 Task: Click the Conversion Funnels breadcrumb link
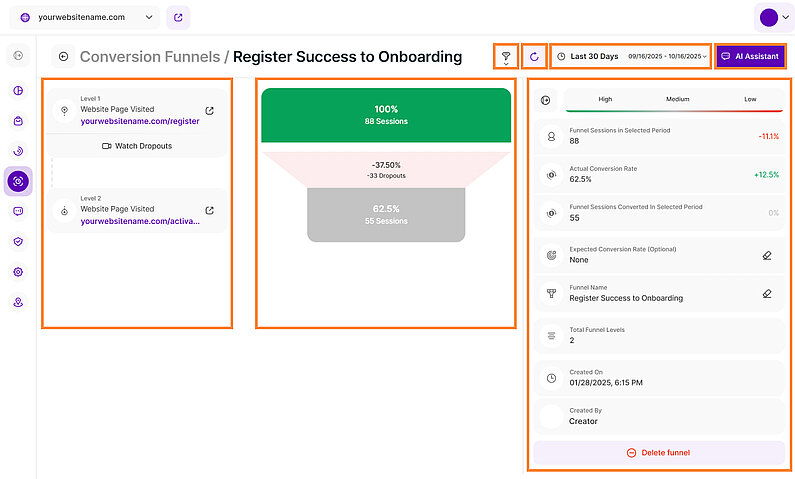[x=149, y=57]
